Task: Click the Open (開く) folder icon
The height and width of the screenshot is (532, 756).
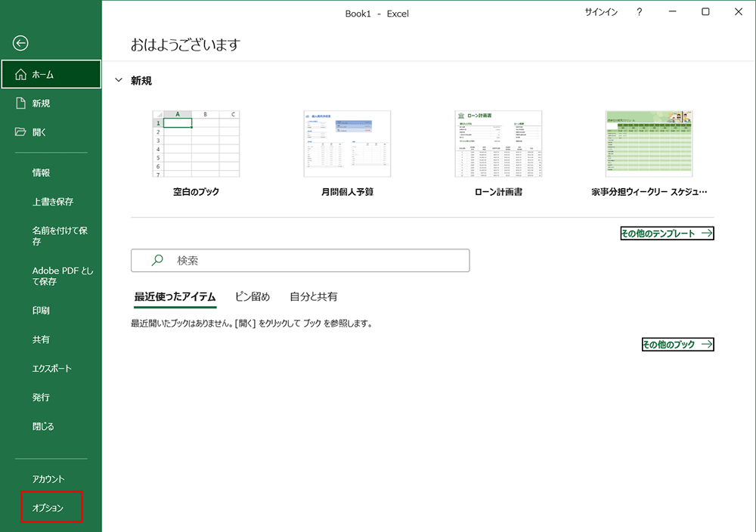Action: click(x=20, y=132)
